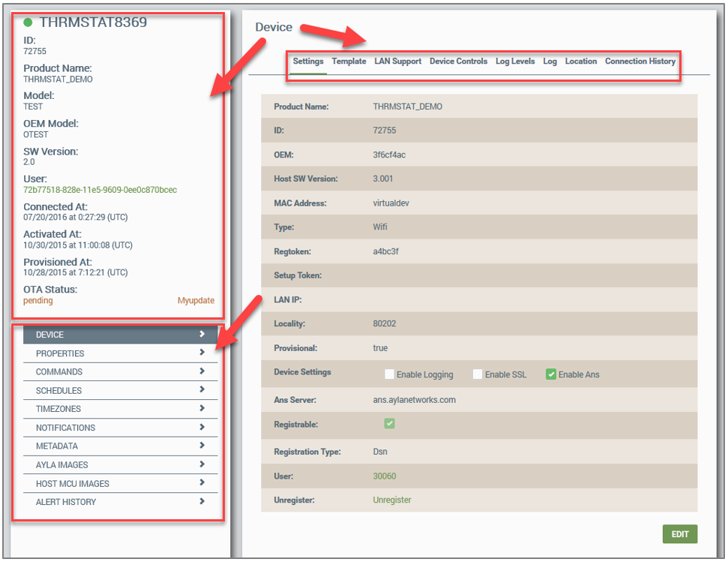Click the SW Version value 2.0
The height and width of the screenshot is (562, 728).
28,162
